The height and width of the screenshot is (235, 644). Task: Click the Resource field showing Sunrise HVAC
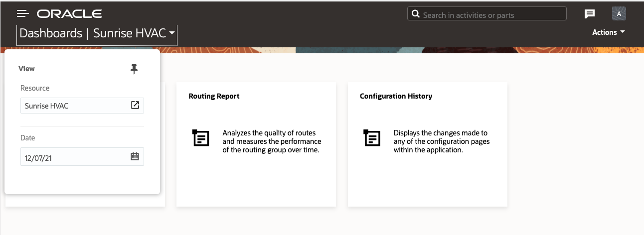coord(75,106)
